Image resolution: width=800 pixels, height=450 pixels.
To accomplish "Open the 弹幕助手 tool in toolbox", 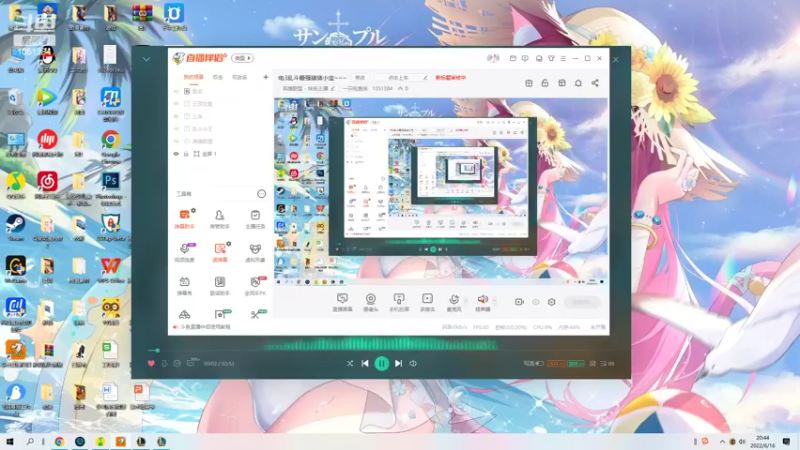I will click(x=185, y=218).
